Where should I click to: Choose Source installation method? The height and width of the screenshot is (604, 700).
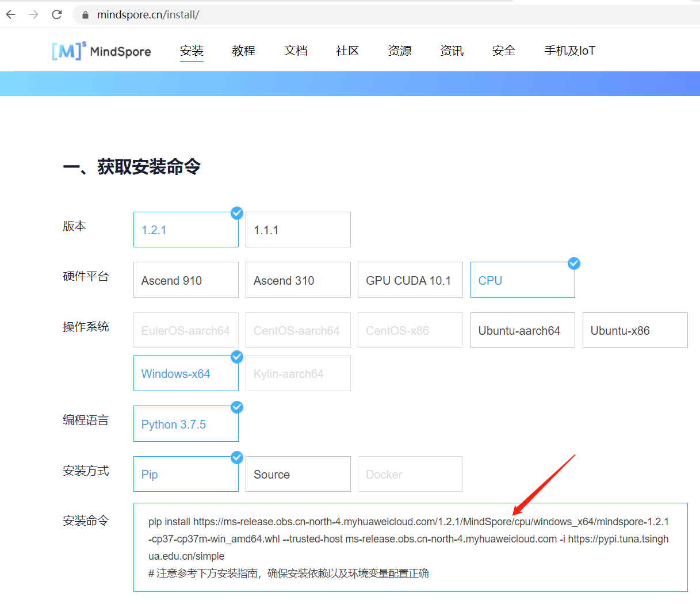pos(298,474)
